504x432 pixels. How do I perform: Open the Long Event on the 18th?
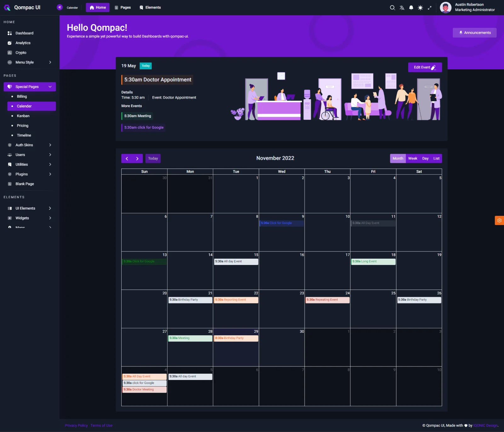(x=373, y=262)
